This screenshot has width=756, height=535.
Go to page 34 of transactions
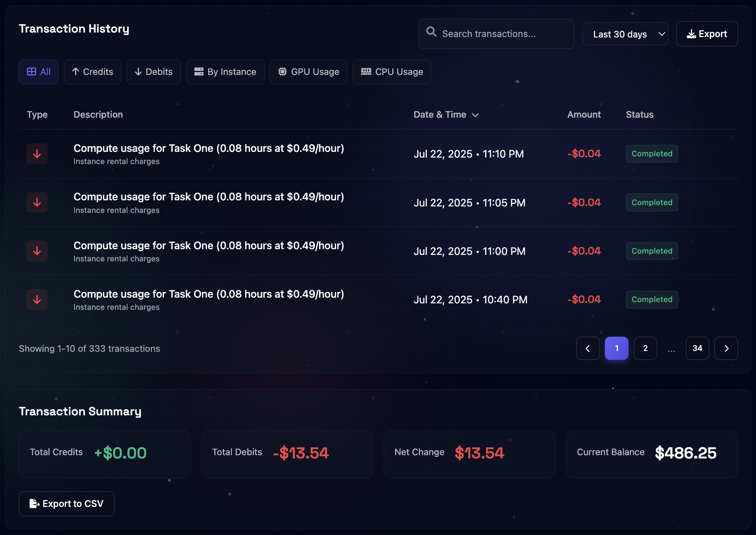[697, 348]
